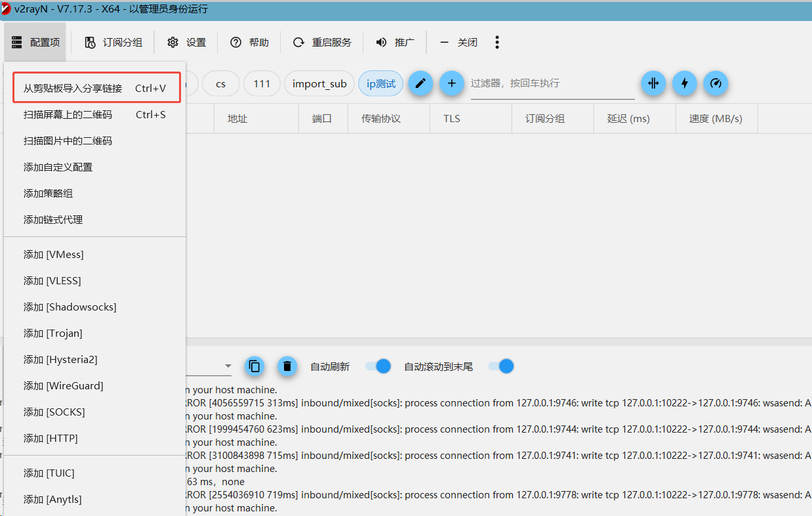Choose 添加 [HTTP]
The width and height of the screenshot is (812, 516).
95,438
